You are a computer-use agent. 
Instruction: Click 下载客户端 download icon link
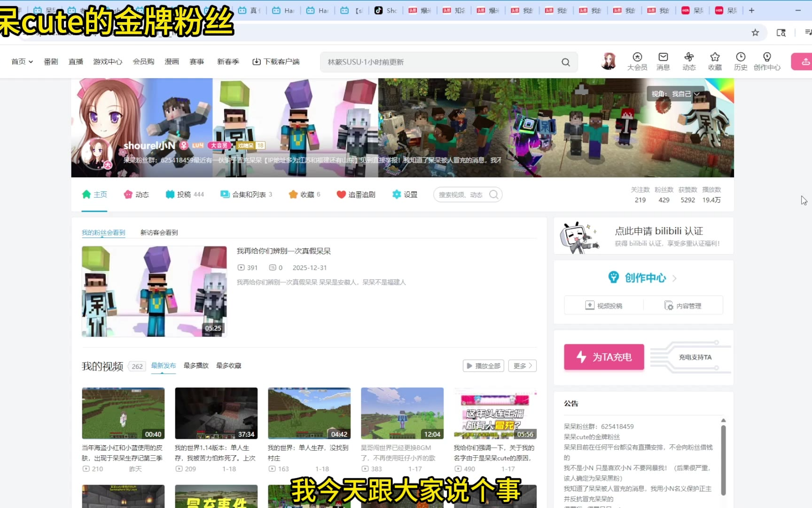(276, 62)
